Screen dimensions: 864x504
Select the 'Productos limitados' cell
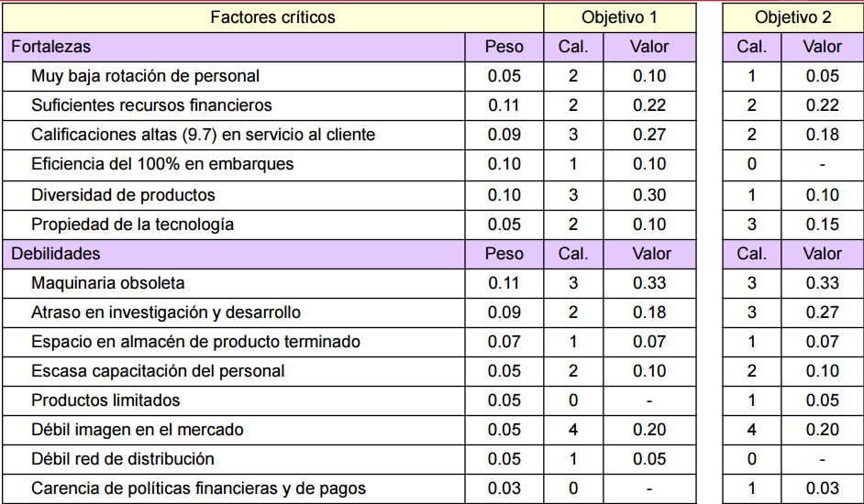pyautogui.click(x=105, y=400)
